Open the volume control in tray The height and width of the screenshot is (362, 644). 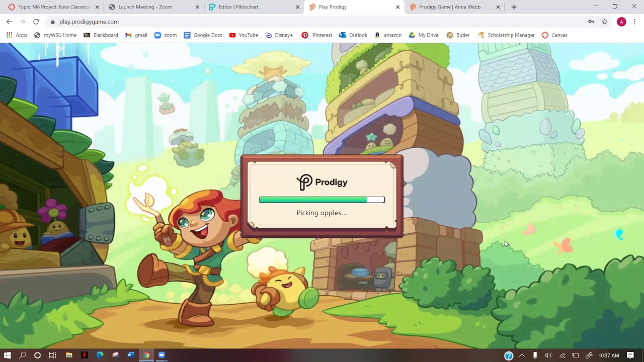point(548,355)
